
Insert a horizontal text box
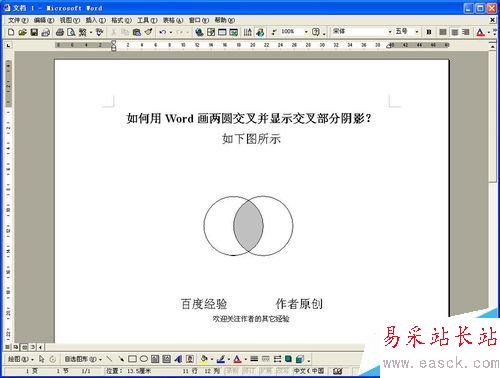pyautogui.click(x=155, y=359)
